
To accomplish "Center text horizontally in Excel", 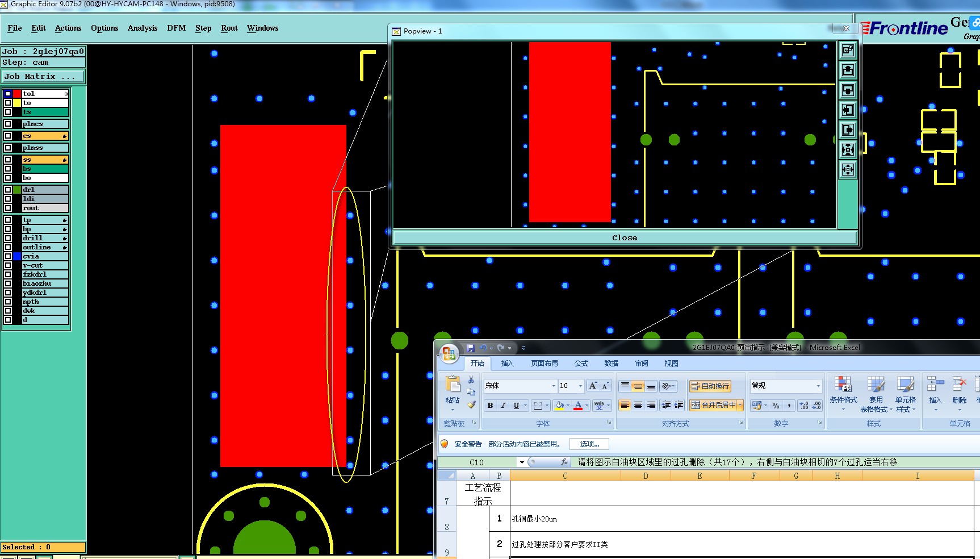I will [638, 405].
